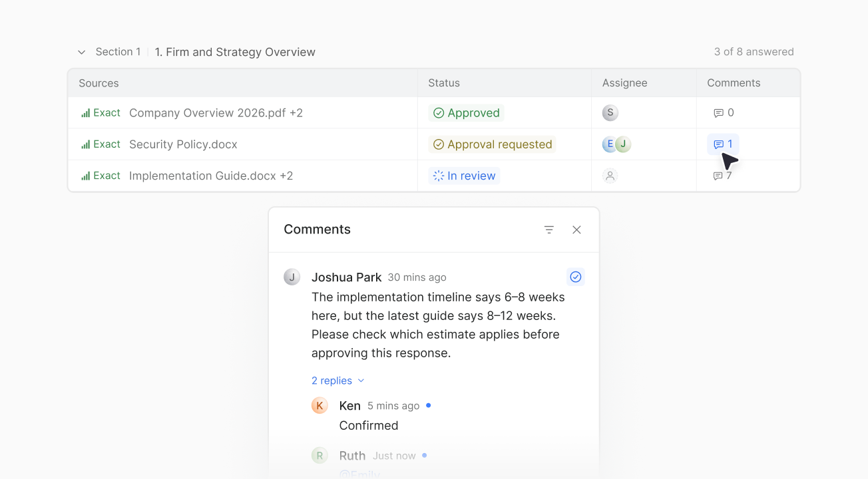Open the In review status badge
Viewport: 868px width, 479px height.
pyautogui.click(x=464, y=176)
